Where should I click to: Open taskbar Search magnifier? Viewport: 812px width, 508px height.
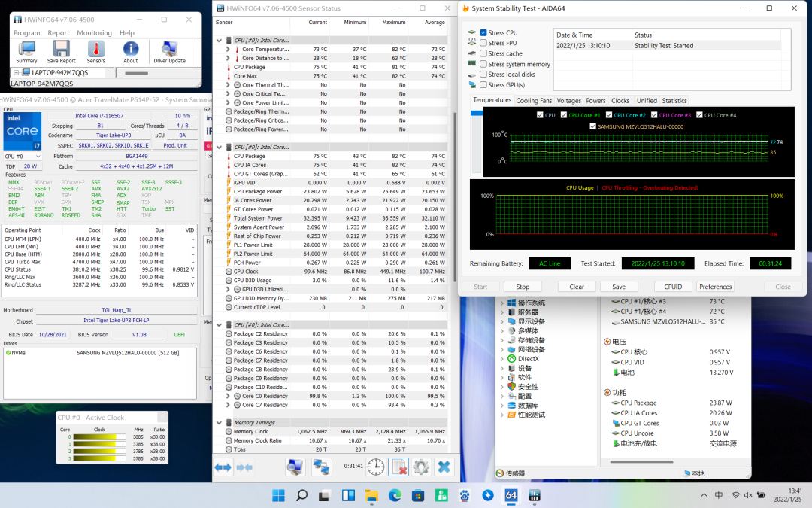coord(302,495)
